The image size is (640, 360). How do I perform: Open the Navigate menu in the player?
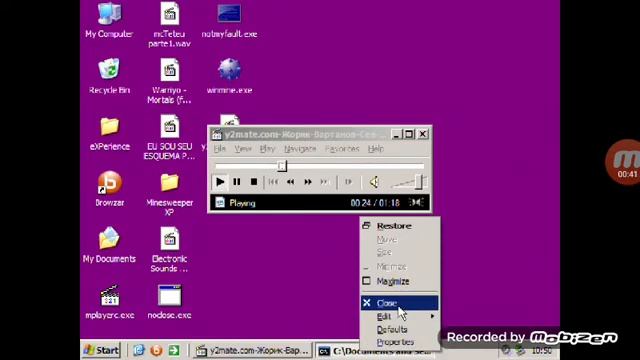click(x=300, y=149)
